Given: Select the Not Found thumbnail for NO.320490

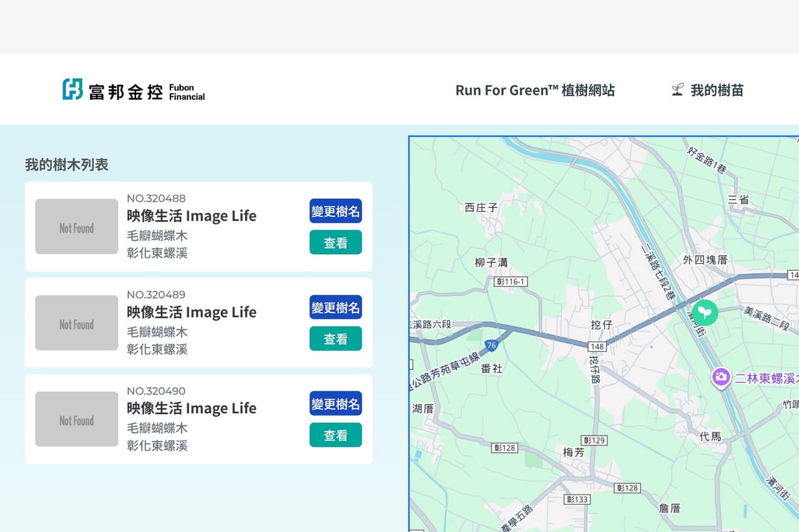Looking at the screenshot, I should pyautogui.click(x=77, y=419).
